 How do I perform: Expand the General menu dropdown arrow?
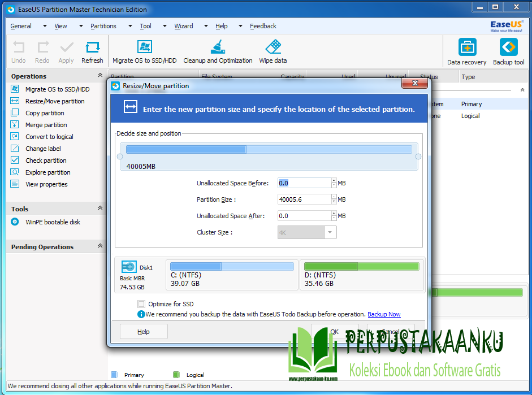(x=45, y=26)
